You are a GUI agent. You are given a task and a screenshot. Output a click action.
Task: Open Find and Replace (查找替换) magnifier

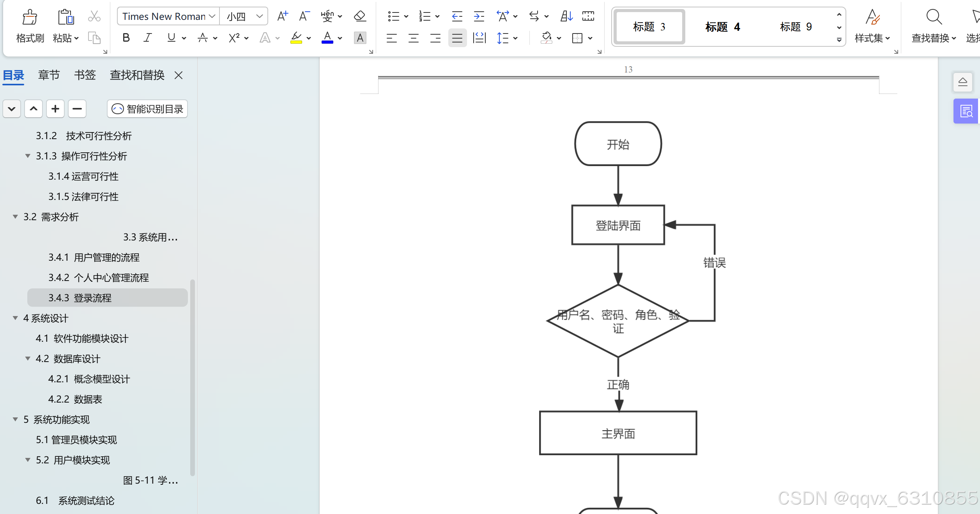(934, 17)
